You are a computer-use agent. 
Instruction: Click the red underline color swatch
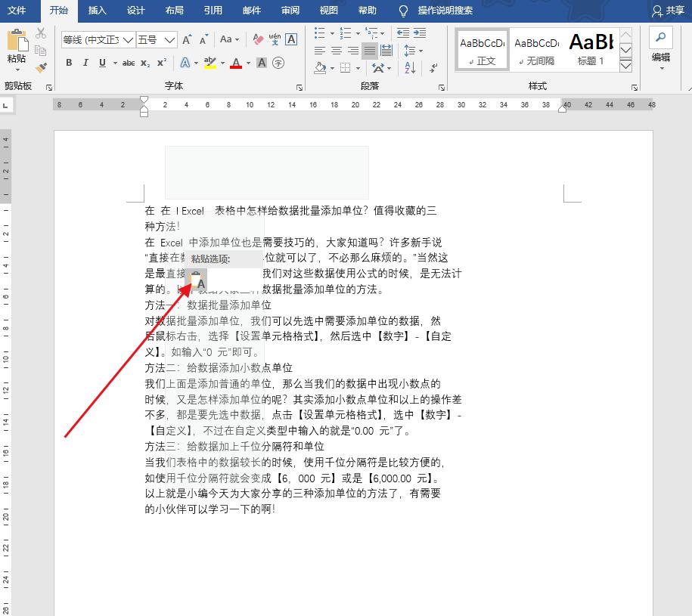tap(236, 66)
